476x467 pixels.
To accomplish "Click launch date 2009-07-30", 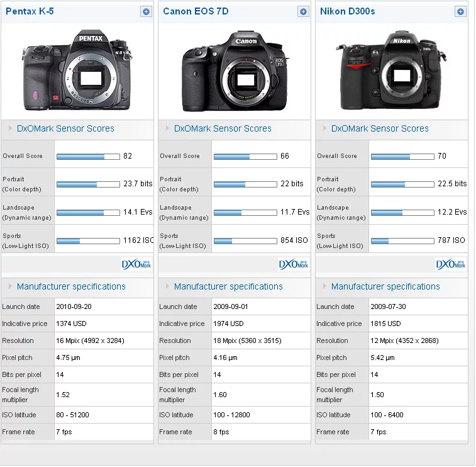I will (388, 307).
